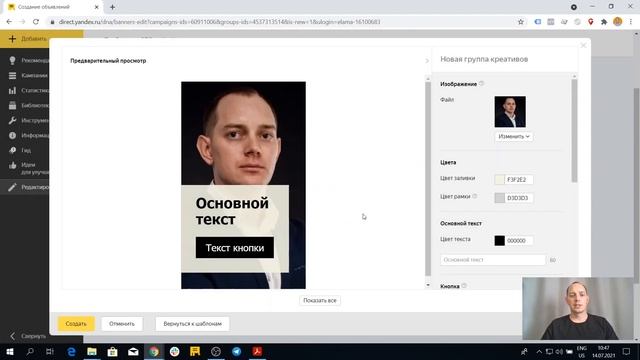This screenshot has height=360, width=640.
Task: Open Edge browser from taskbar
Action: pos(71,351)
